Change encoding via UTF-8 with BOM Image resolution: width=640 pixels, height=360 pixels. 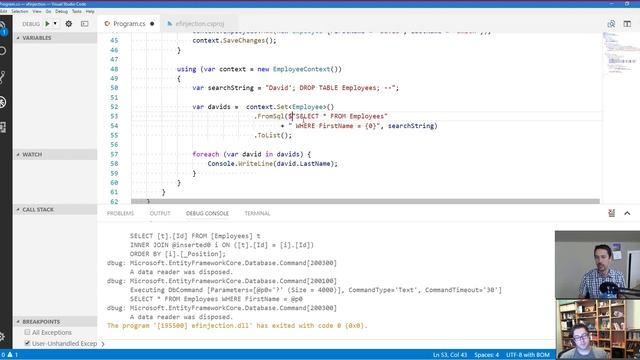pyautogui.click(x=528, y=355)
